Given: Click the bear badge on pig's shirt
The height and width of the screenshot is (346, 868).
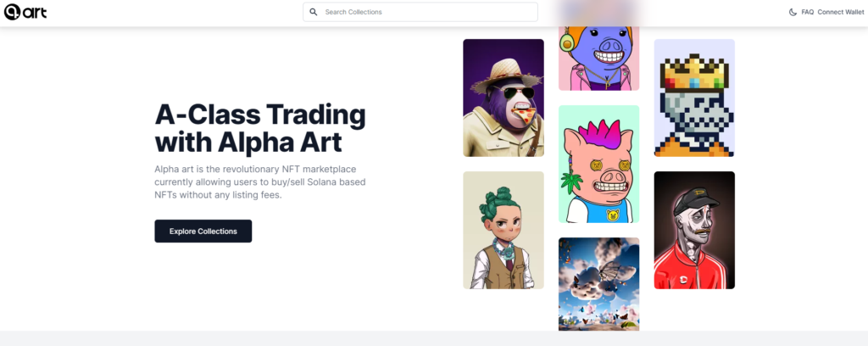Looking at the screenshot, I should [x=612, y=215].
